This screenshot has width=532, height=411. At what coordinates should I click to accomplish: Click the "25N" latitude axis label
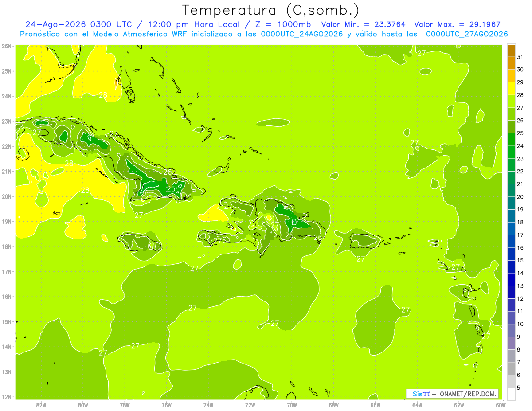[7, 71]
